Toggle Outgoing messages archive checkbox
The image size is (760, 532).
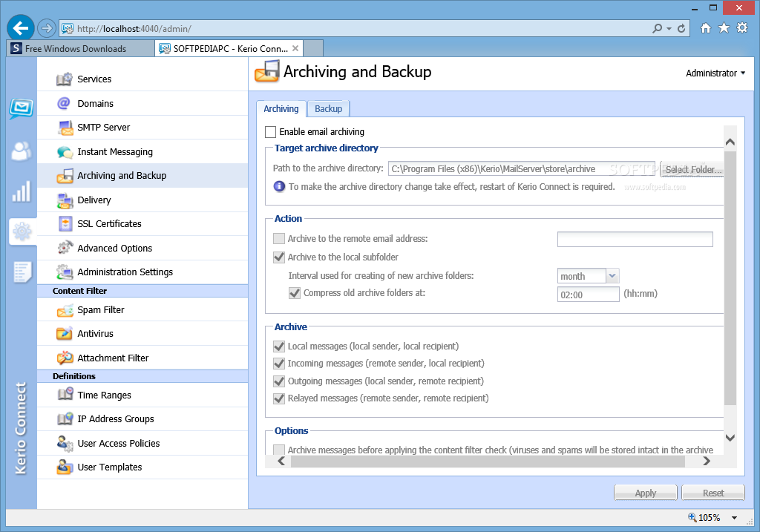[x=279, y=381]
